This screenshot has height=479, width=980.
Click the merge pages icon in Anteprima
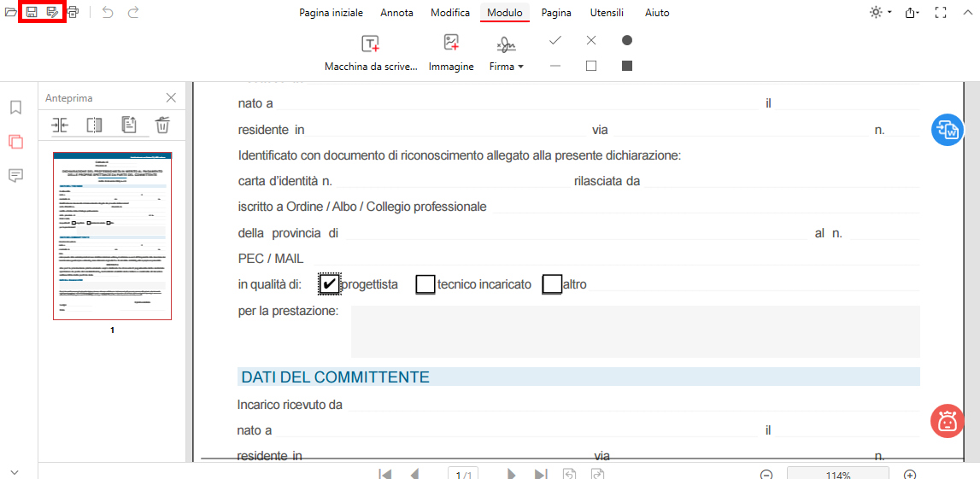click(x=60, y=125)
